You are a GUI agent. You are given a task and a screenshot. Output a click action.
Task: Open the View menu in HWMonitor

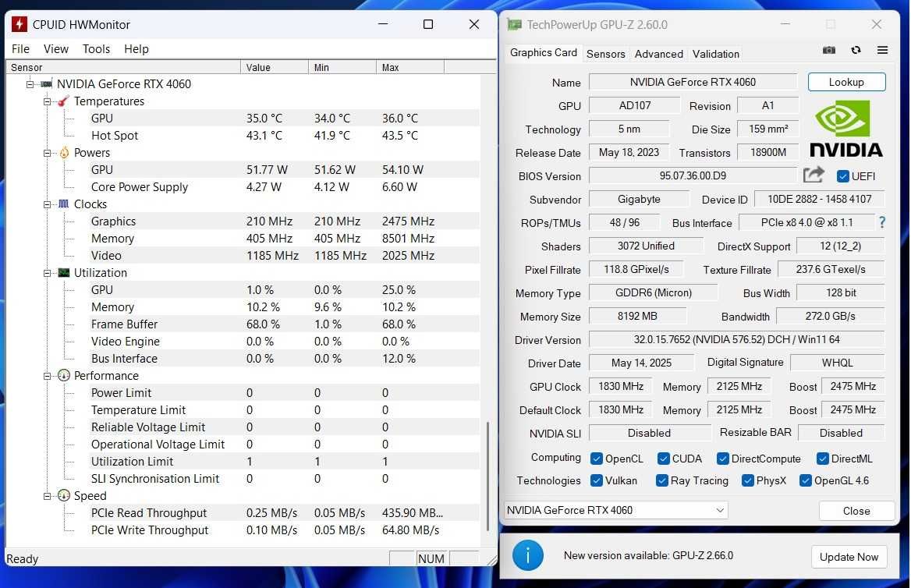(x=56, y=49)
